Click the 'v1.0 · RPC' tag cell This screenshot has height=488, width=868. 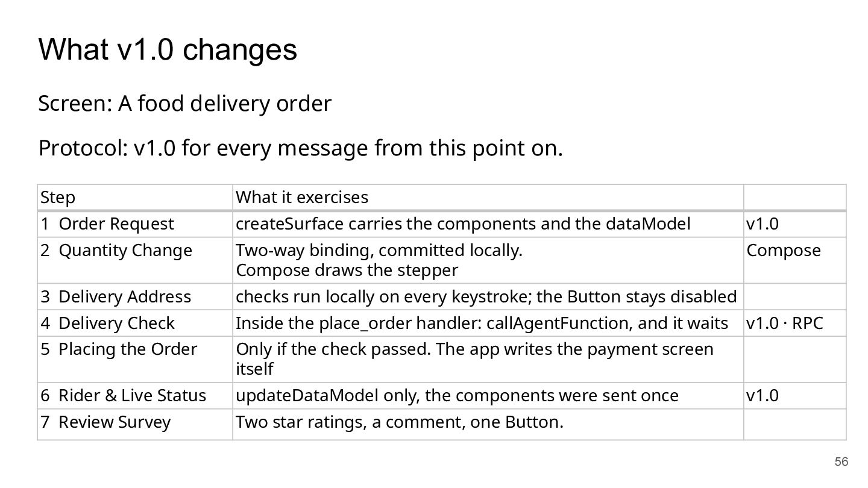pos(795,323)
